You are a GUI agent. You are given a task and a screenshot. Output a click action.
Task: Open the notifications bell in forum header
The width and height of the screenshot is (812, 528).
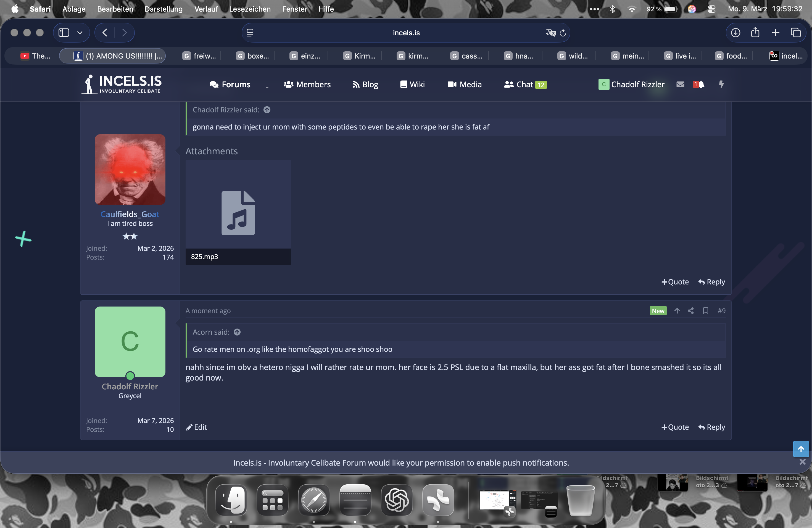pyautogui.click(x=700, y=84)
